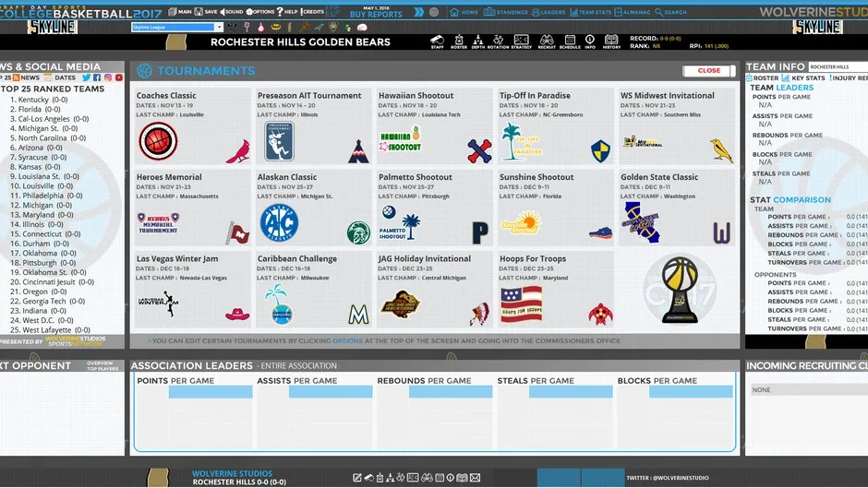Follow the Options link in the tournaments hint
The image size is (868, 488).
[x=347, y=340]
